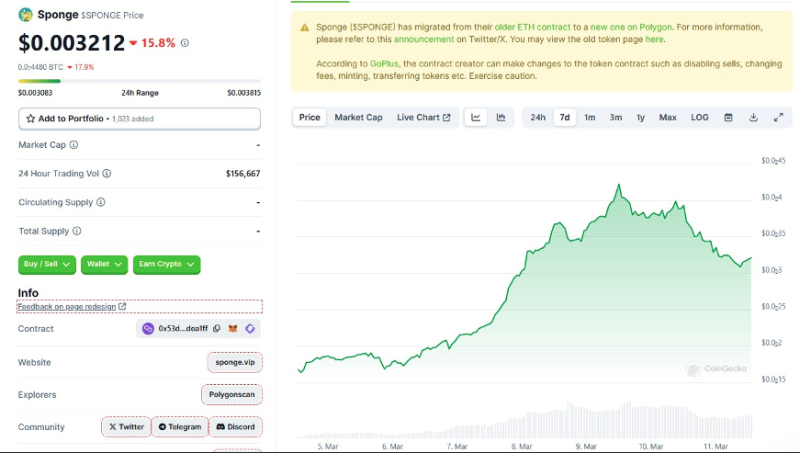Open the Wallet dropdown
This screenshot has width=800, height=453.
pyautogui.click(x=104, y=264)
